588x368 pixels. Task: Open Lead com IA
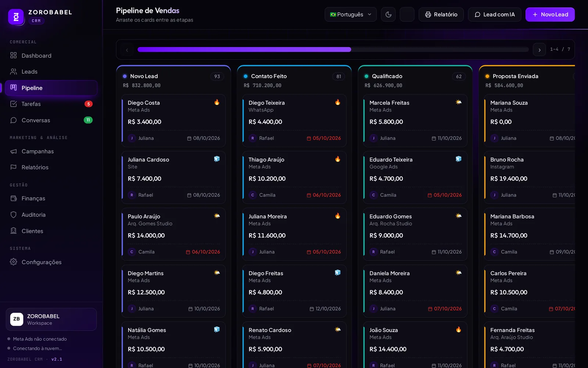click(x=495, y=14)
